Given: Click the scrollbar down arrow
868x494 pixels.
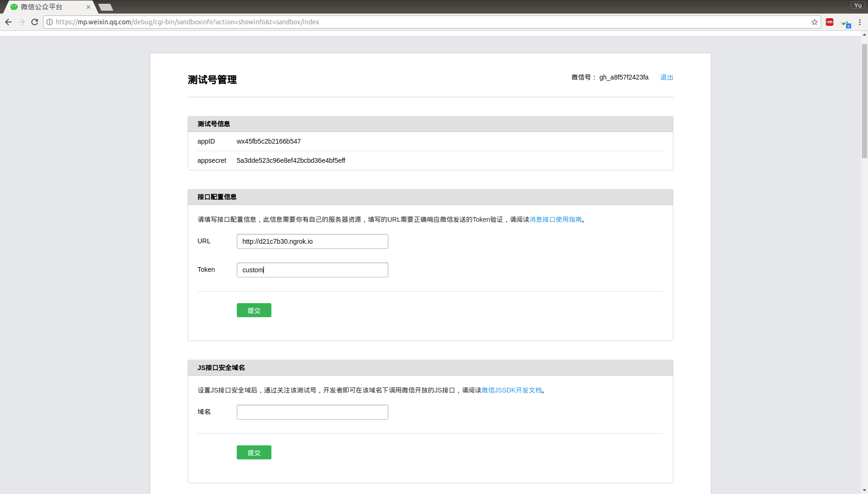Looking at the screenshot, I should (x=864, y=490).
